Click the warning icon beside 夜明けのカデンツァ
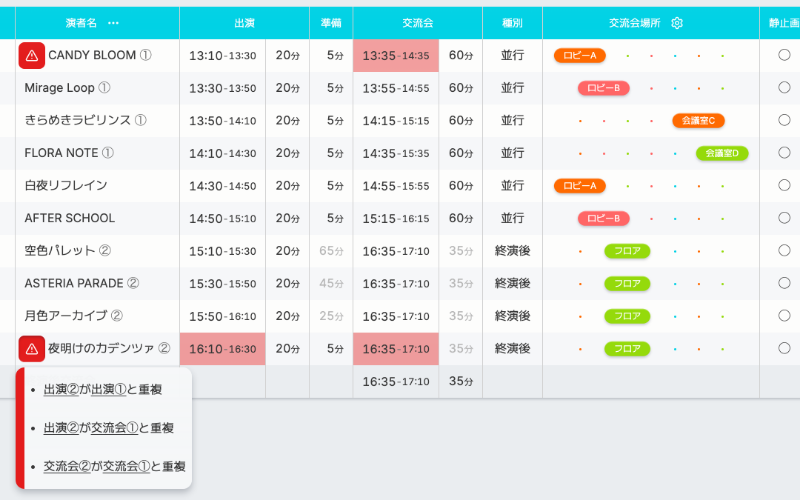 pyautogui.click(x=32, y=348)
